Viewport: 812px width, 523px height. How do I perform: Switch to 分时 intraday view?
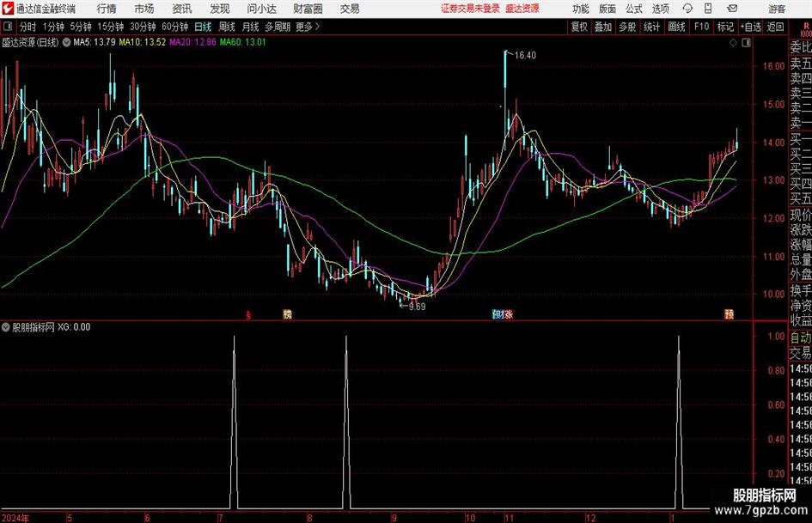click(28, 27)
